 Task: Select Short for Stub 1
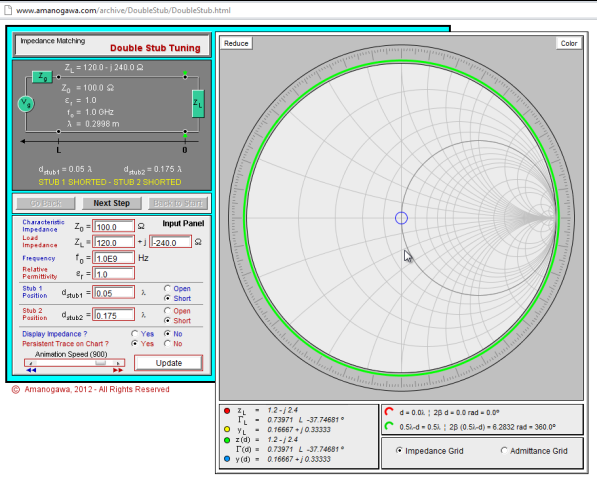[167, 298]
